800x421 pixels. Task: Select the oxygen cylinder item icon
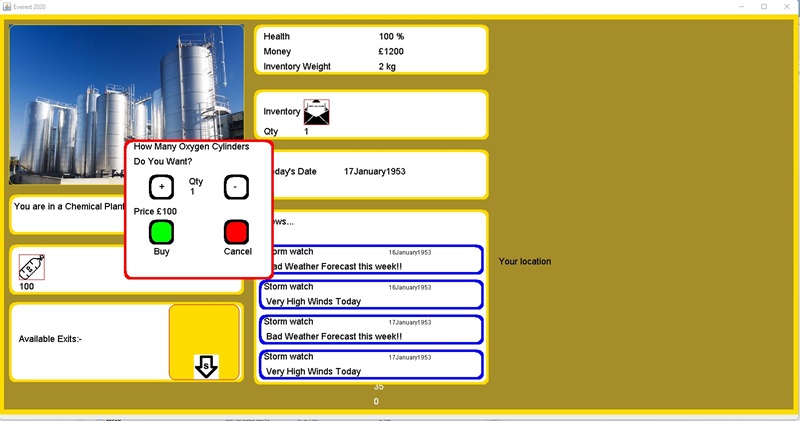32,268
